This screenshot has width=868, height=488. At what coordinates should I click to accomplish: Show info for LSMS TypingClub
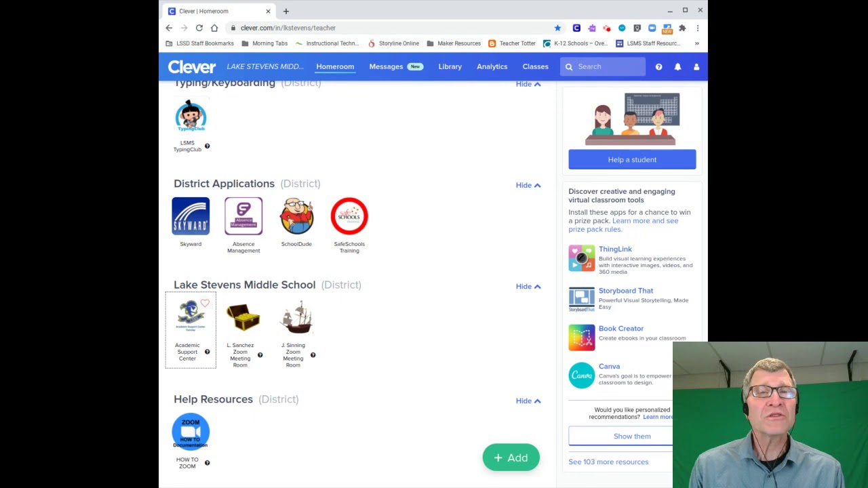(208, 146)
